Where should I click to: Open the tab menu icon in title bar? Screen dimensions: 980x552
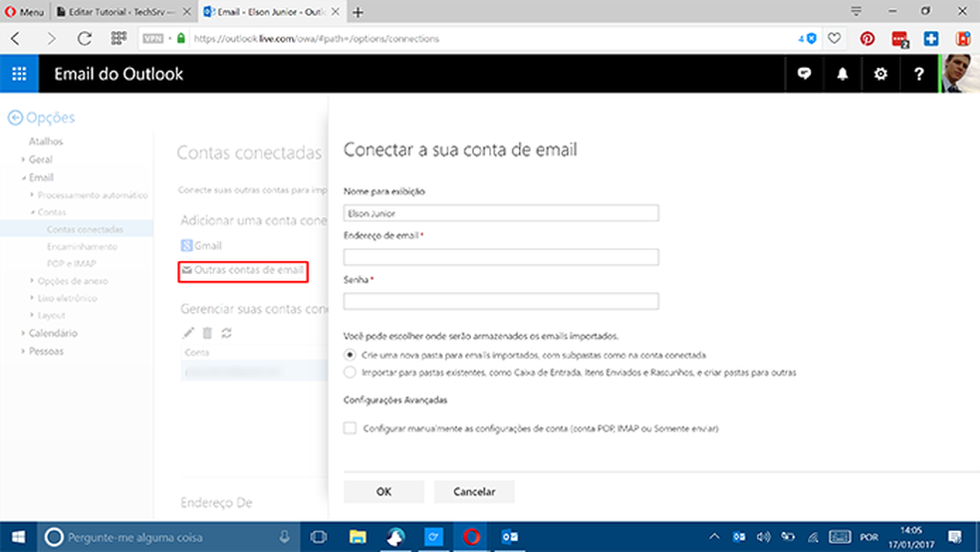[x=857, y=11]
